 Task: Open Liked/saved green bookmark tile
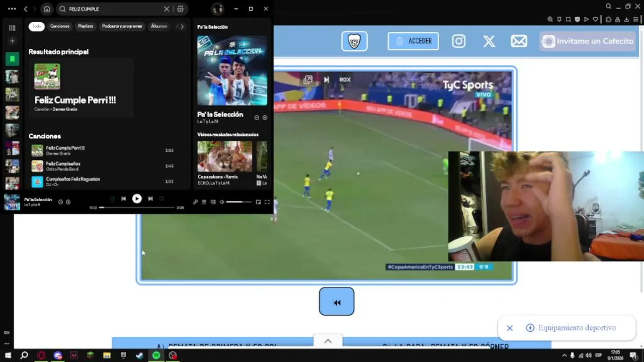(12, 59)
